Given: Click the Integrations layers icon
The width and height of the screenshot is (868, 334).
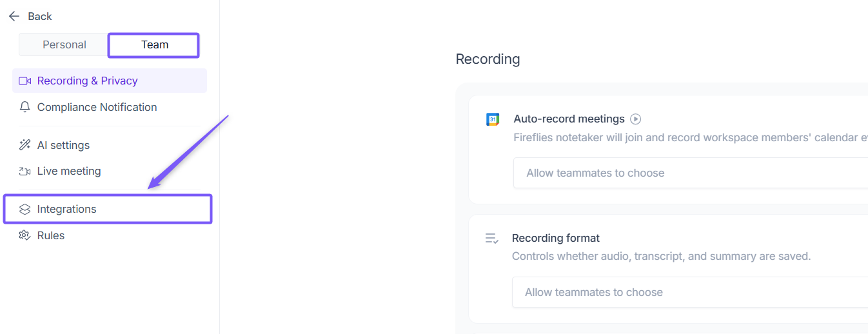Looking at the screenshot, I should coord(25,209).
